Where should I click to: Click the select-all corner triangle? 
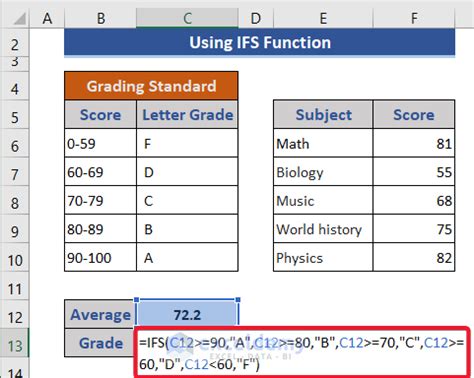(19, 19)
